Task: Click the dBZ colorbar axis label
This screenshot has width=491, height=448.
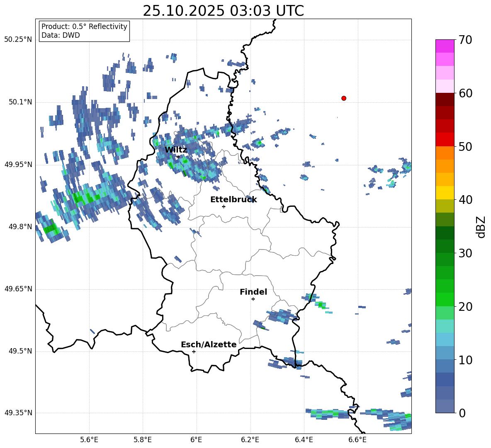Action: coord(481,227)
